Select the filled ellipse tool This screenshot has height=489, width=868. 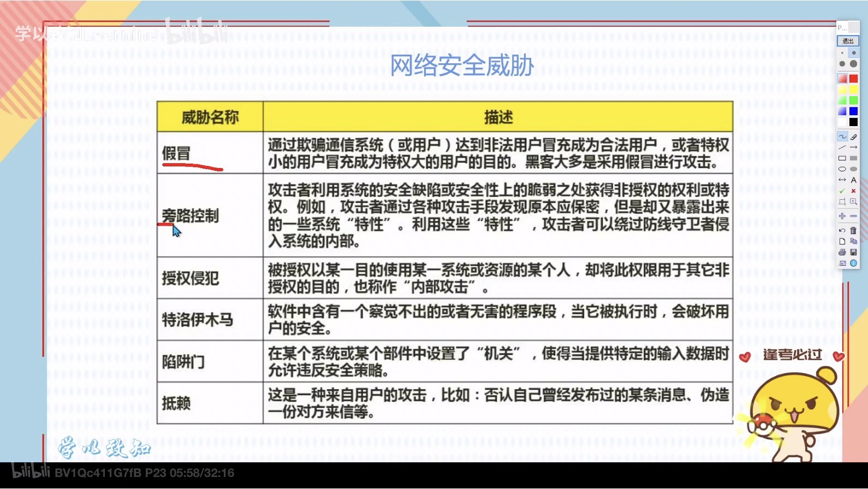coord(853,169)
